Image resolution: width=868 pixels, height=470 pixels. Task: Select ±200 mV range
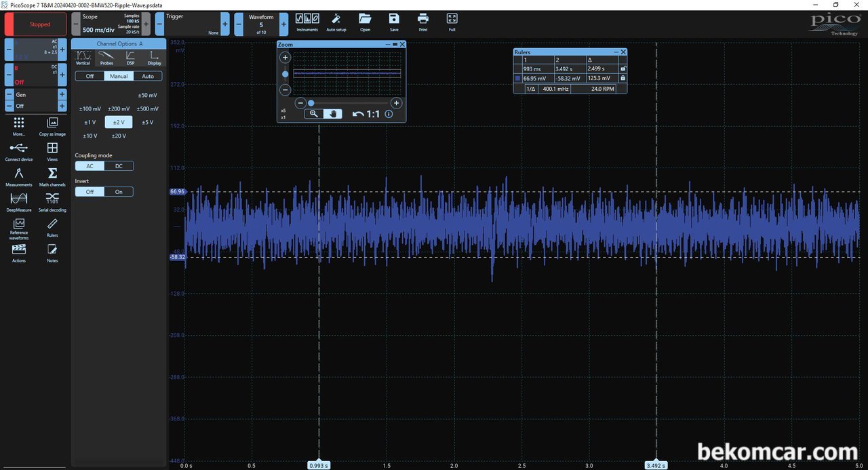coord(119,109)
